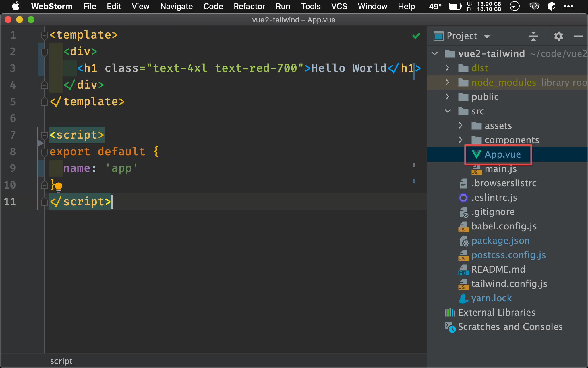Expand the dist folder

pyautogui.click(x=447, y=68)
